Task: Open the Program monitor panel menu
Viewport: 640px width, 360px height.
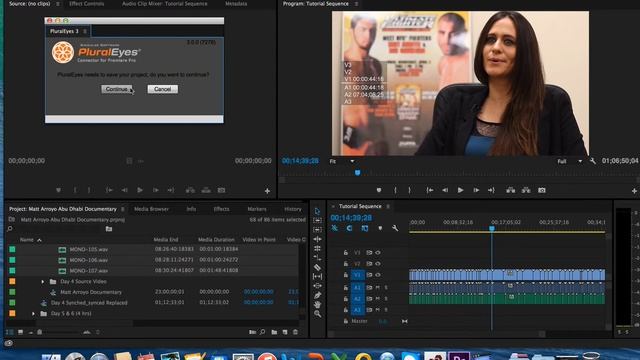Action: tap(356, 4)
